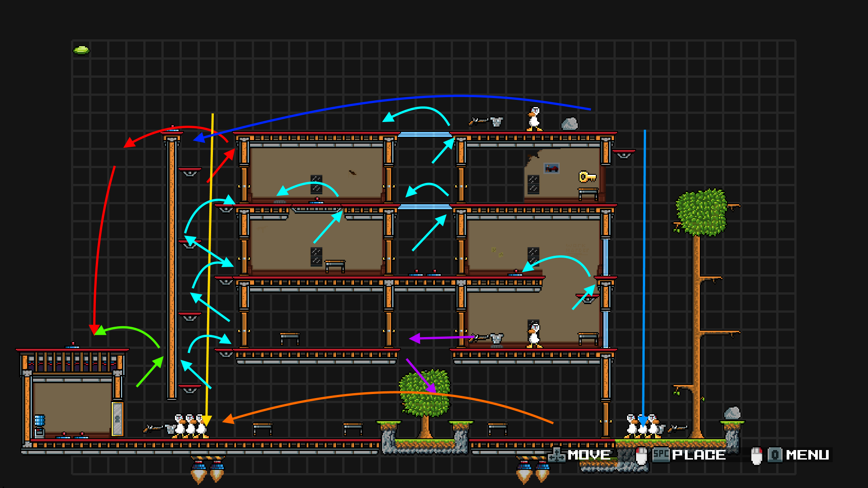Click the MOVE label
Screen dimensions: 868x488
coord(589,455)
